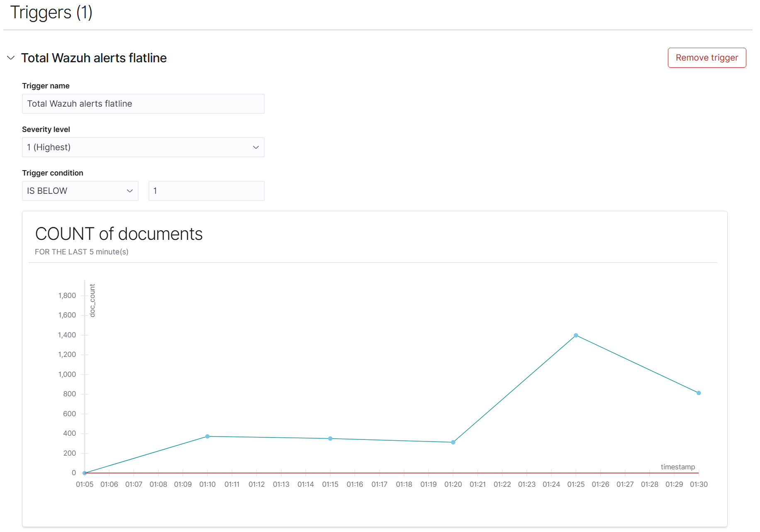This screenshot has width=760, height=532.
Task: Select the chart data point at 01:20
Action: (x=453, y=442)
